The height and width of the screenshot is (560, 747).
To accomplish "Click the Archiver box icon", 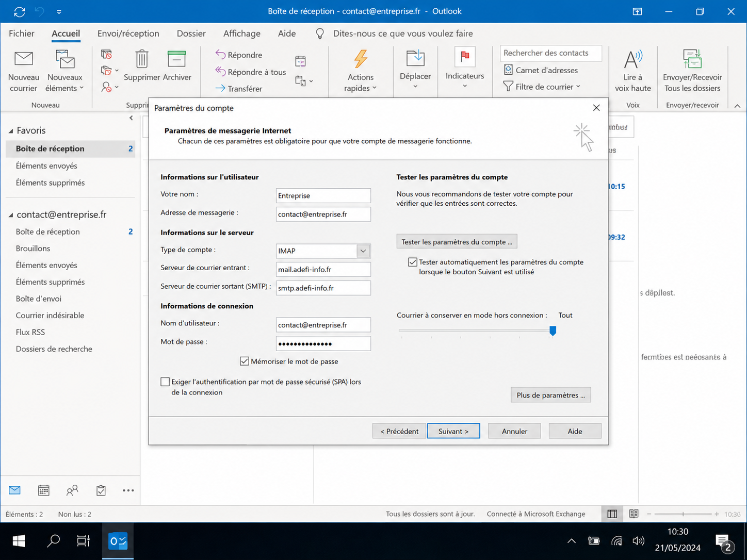I will (x=176, y=59).
